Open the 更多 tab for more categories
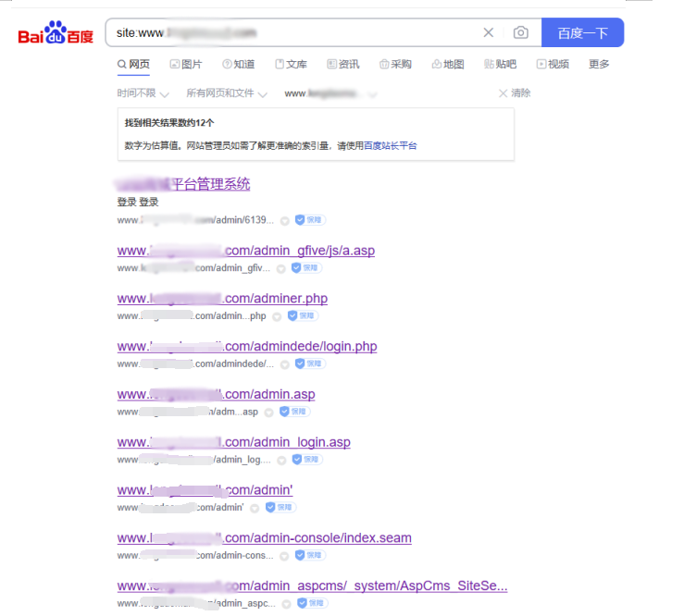 tap(599, 64)
